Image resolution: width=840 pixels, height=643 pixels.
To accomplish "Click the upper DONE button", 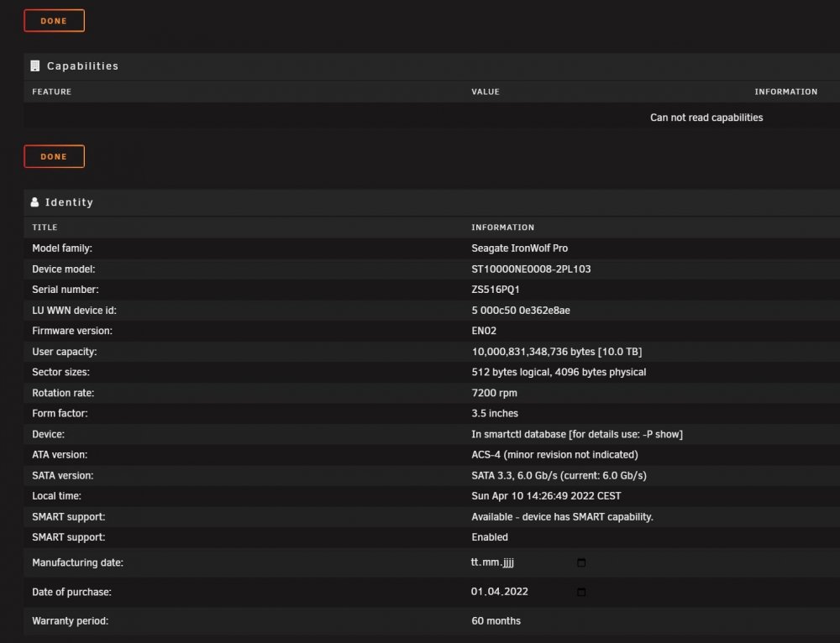I will (54, 21).
